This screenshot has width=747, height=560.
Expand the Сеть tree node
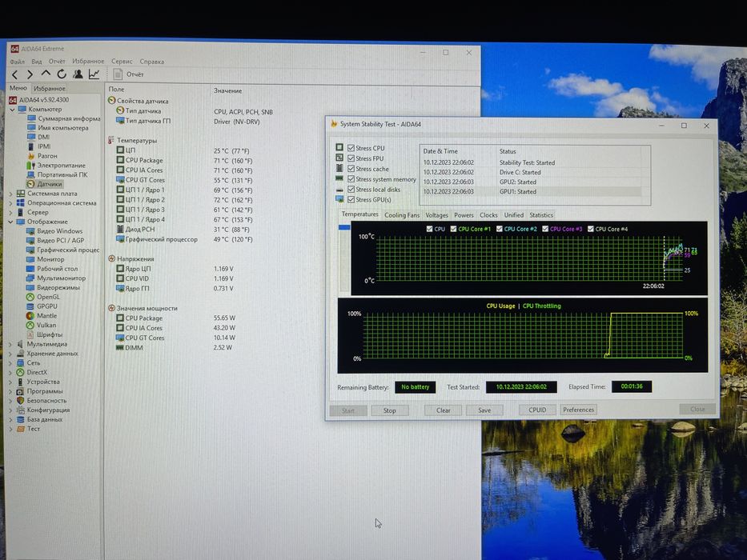tap(11, 363)
